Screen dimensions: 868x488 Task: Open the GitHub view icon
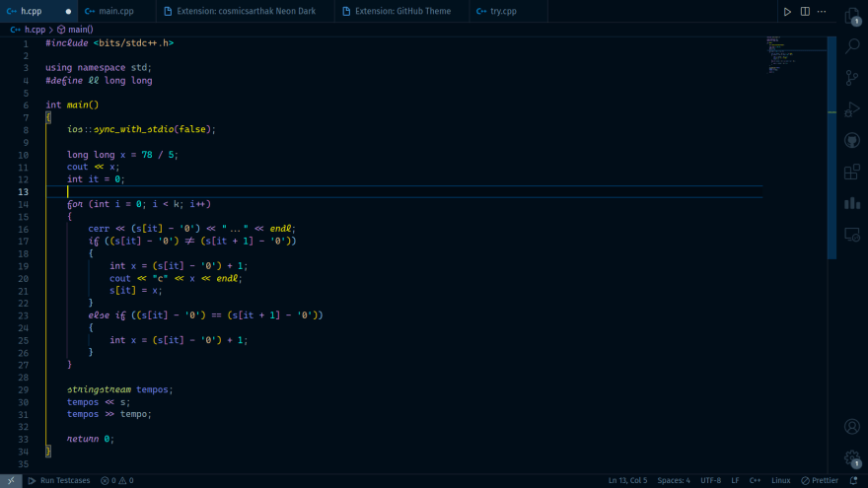coord(852,141)
